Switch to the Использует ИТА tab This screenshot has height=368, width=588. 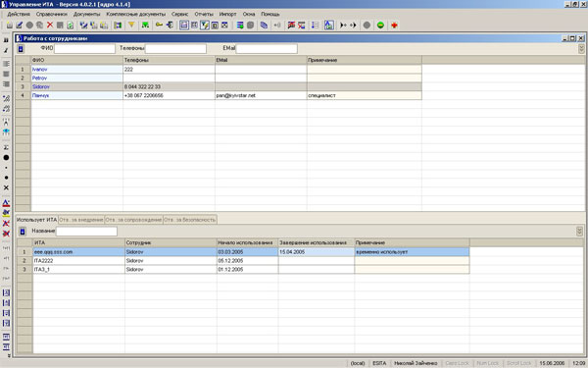pos(37,220)
